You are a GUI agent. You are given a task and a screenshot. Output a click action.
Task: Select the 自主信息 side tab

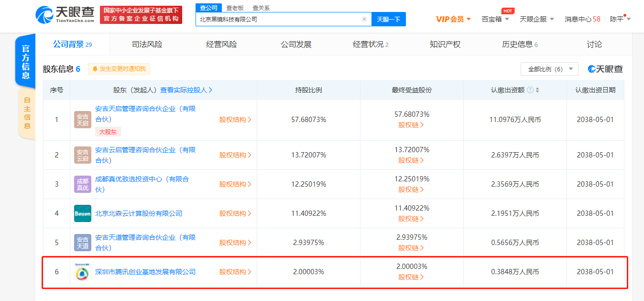tap(27, 113)
